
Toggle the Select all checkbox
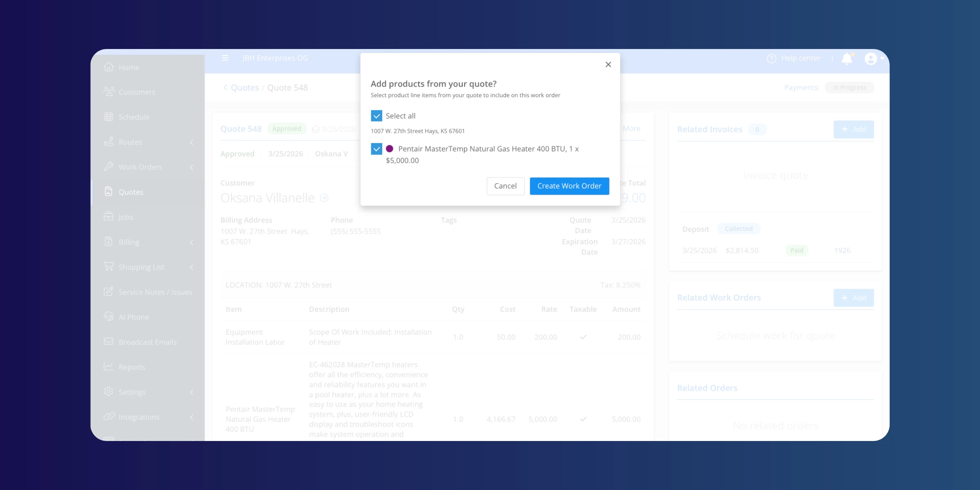pos(376,116)
